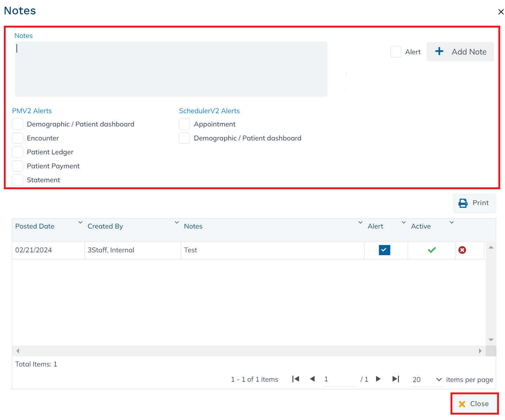Enable the Alert checkbox beside Add Note
The width and height of the screenshot is (505, 420).
click(396, 52)
